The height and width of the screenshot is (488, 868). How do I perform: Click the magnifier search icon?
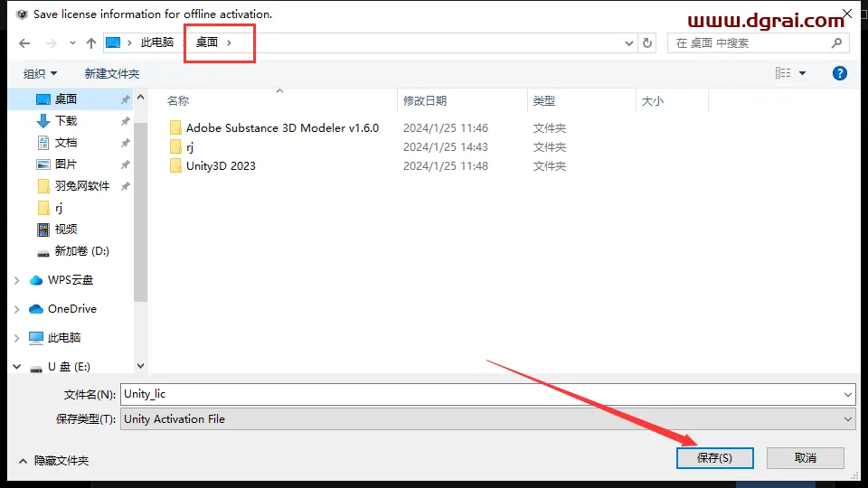836,42
